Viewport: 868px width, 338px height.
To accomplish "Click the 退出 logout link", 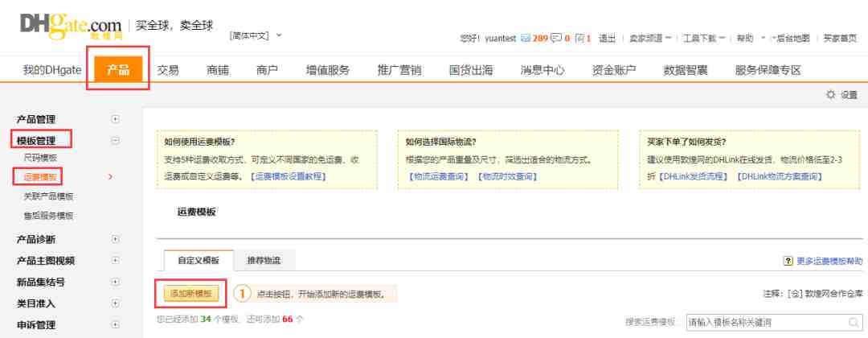I will (608, 39).
